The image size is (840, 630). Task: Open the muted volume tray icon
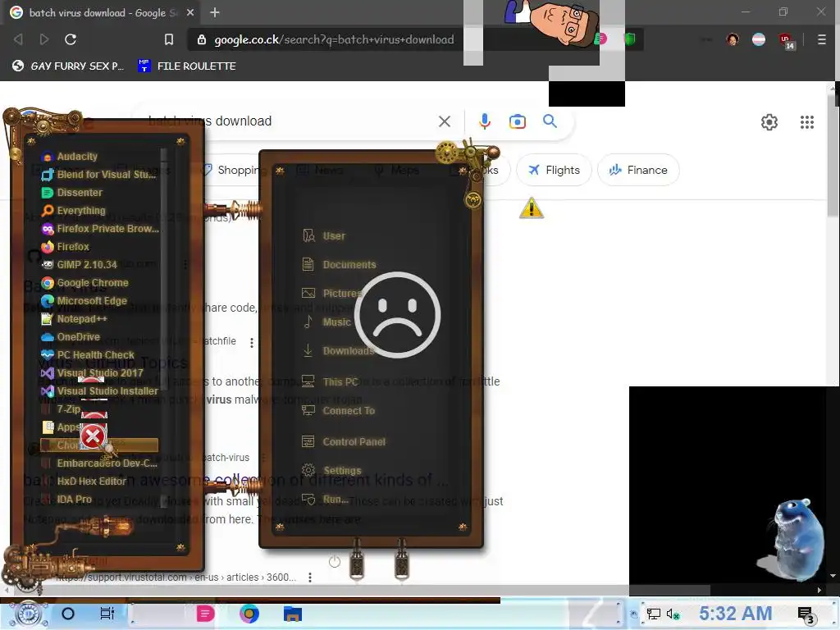[x=673, y=614]
